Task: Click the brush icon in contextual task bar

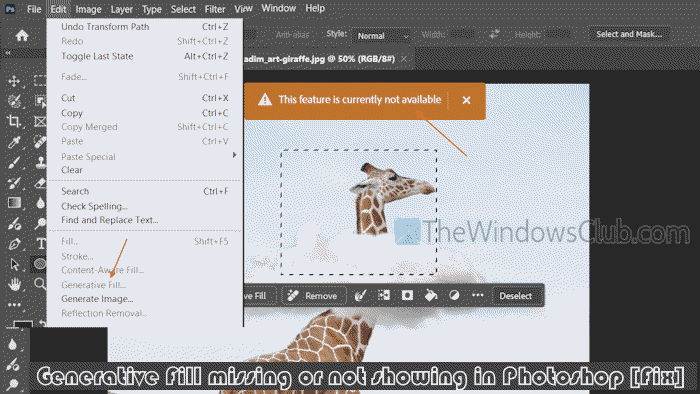Action: (x=360, y=295)
